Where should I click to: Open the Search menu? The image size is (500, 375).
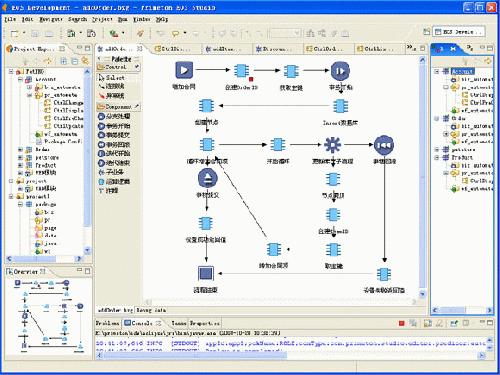pos(77,20)
